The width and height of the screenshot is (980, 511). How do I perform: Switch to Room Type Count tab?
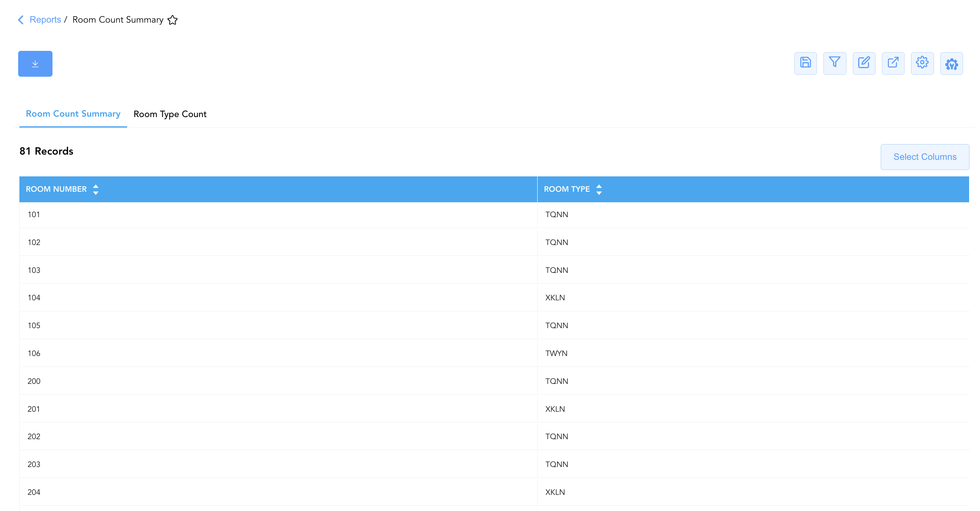tap(170, 114)
